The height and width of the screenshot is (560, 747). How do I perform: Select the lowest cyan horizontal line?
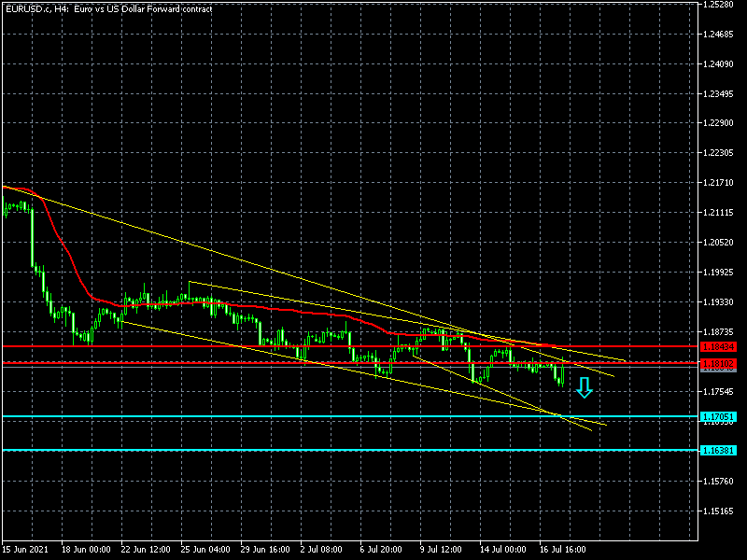(345, 450)
